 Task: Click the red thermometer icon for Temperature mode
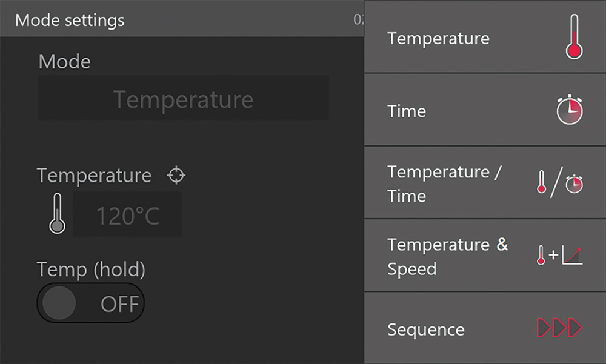point(573,38)
